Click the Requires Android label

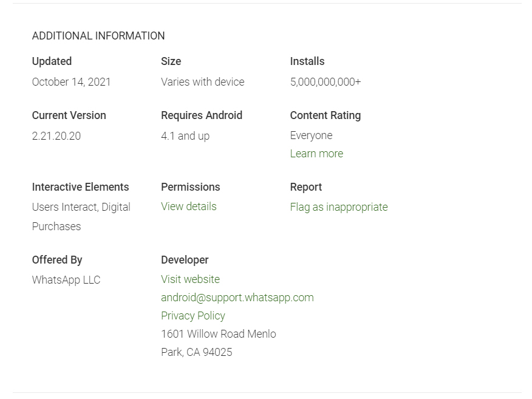[x=201, y=115]
